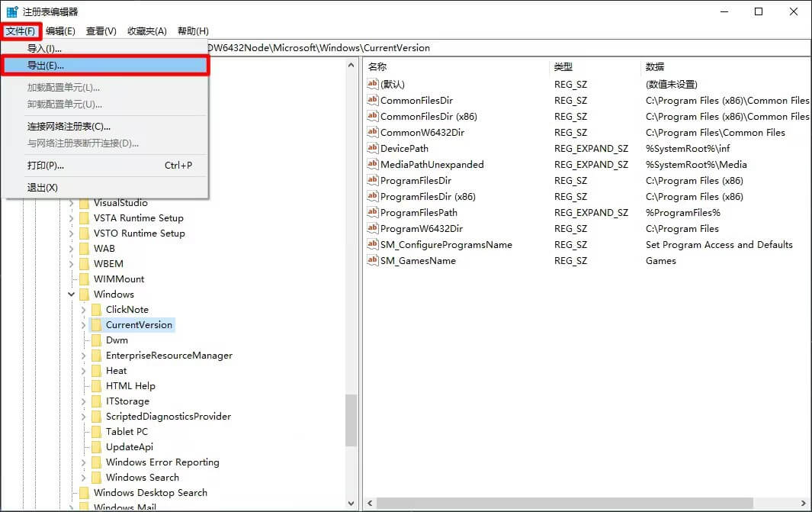This screenshot has height=512, width=812.
Task: Select Import (导入) menu entry
Action: tap(44, 49)
